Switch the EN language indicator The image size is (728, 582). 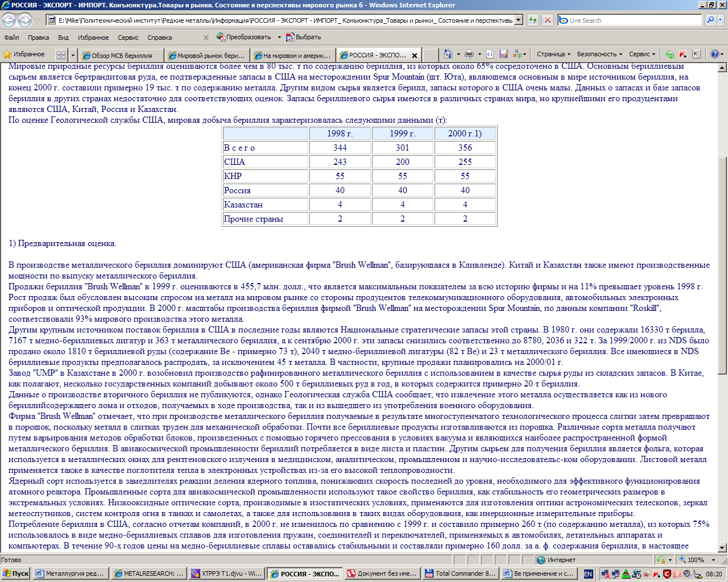point(588,574)
